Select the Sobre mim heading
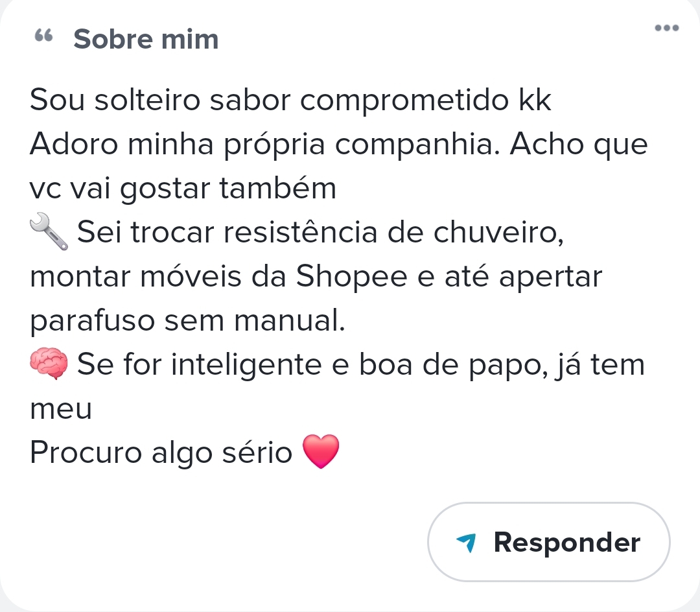The image size is (700, 612). (x=146, y=39)
